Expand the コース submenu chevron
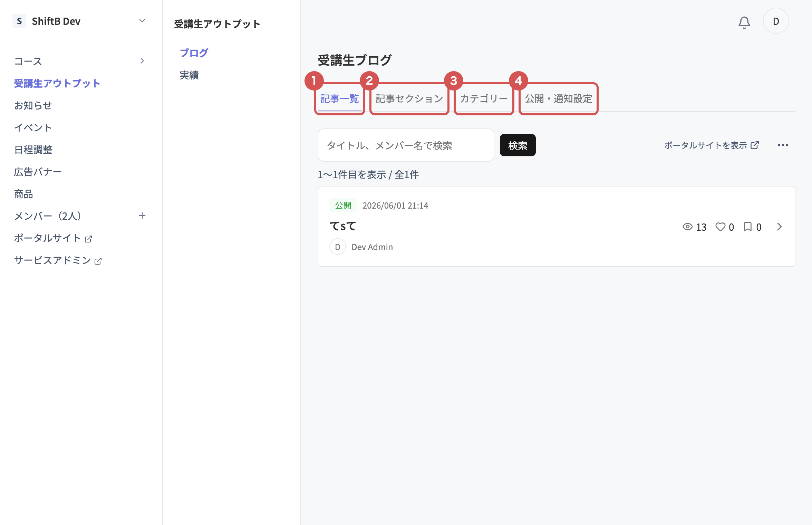This screenshot has width=812, height=525. (x=142, y=61)
